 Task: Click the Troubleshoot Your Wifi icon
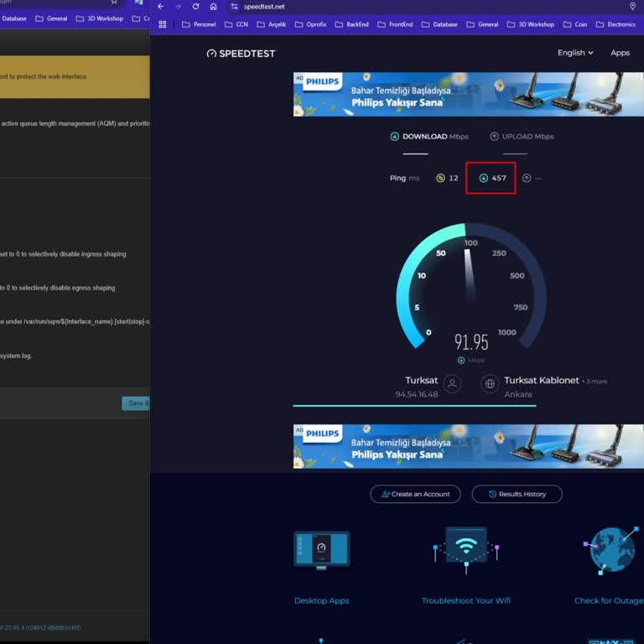(x=466, y=549)
